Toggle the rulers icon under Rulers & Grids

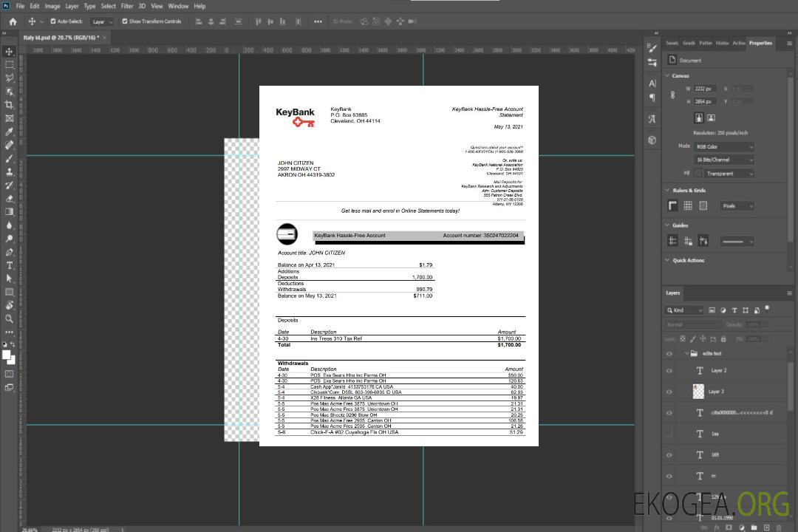pyautogui.click(x=672, y=205)
